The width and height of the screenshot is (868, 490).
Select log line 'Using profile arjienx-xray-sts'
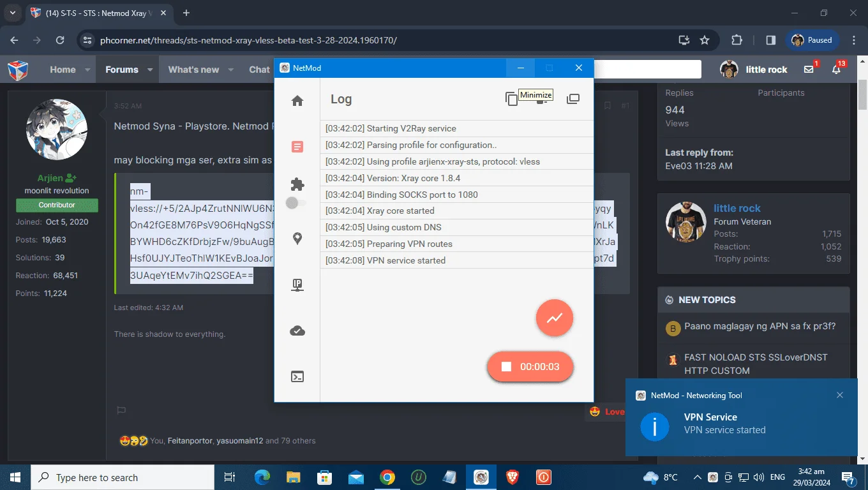pyautogui.click(x=457, y=161)
